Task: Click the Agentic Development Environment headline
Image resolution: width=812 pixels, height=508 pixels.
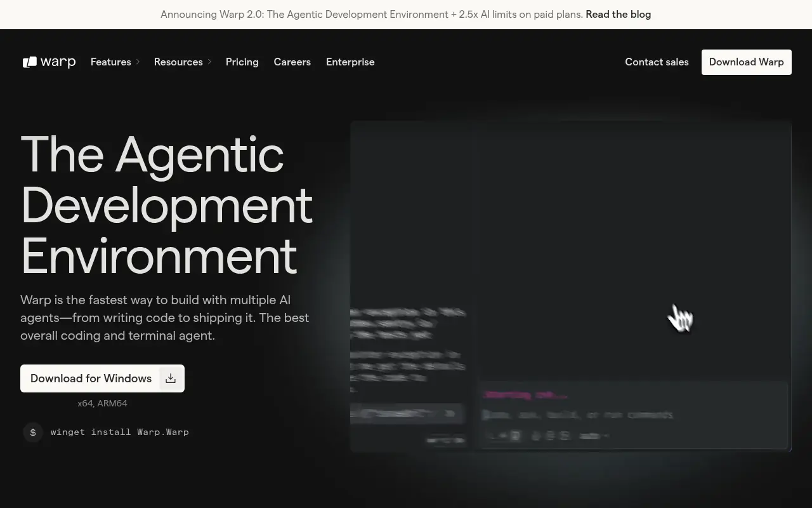Action: click(x=166, y=204)
